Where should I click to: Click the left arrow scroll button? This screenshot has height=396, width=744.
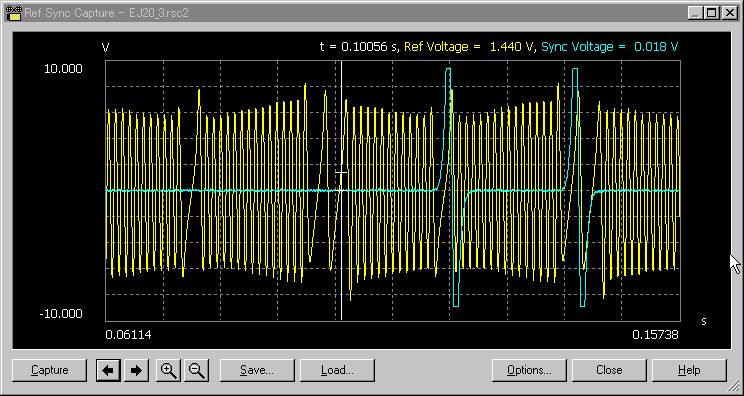[x=108, y=370]
